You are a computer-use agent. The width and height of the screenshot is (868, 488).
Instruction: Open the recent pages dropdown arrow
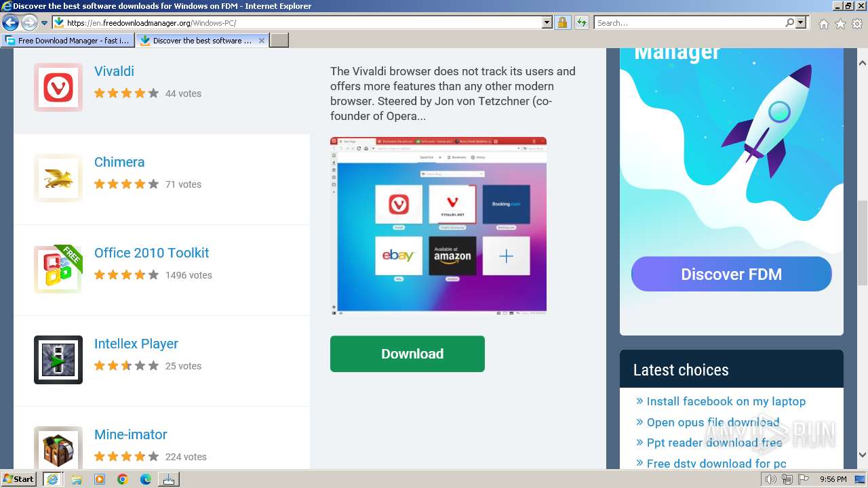pyautogui.click(x=44, y=22)
